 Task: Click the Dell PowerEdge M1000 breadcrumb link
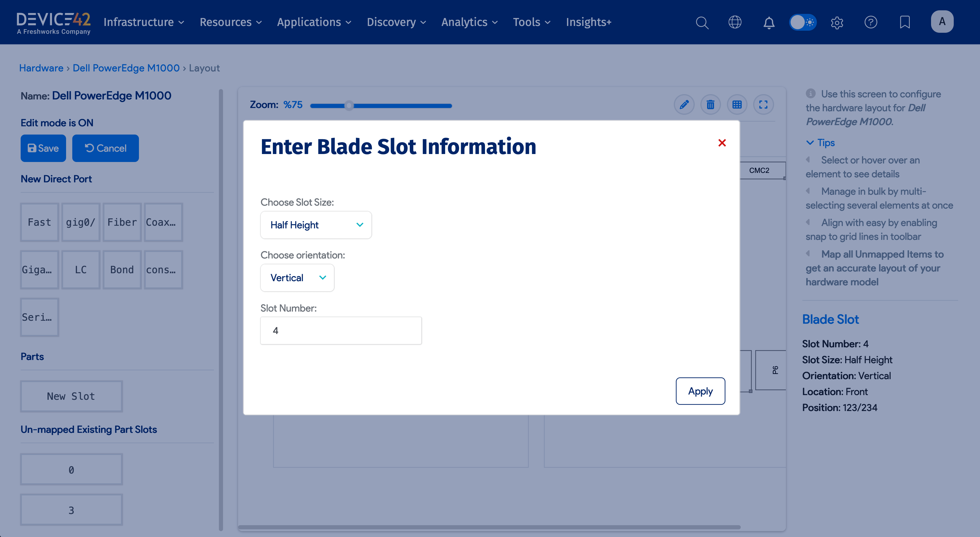(126, 68)
